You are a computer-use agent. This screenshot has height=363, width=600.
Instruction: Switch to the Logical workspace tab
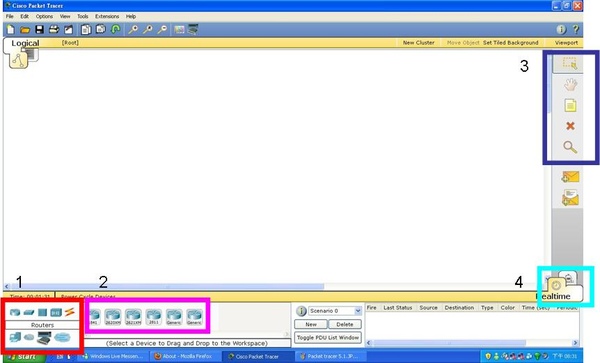[25, 43]
